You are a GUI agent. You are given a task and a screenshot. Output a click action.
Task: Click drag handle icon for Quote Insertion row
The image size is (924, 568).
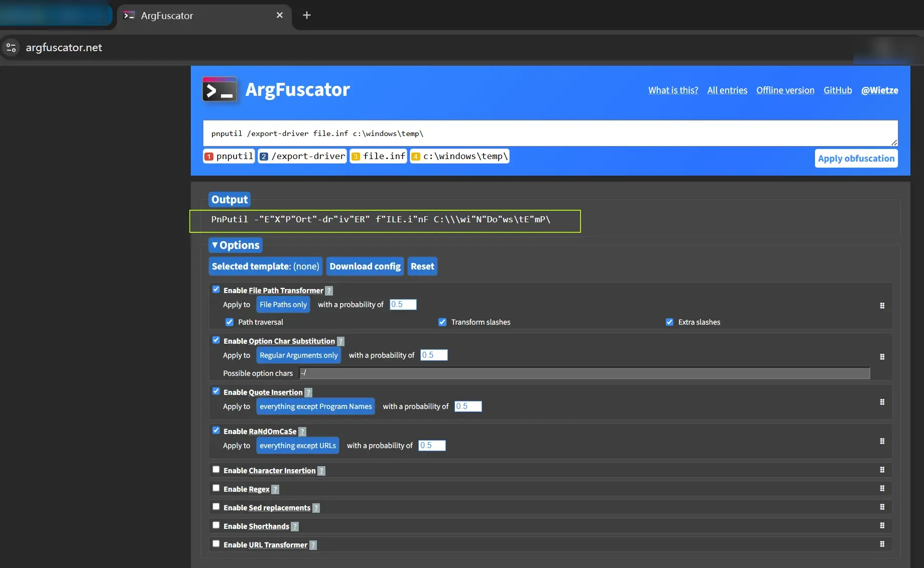coord(882,402)
